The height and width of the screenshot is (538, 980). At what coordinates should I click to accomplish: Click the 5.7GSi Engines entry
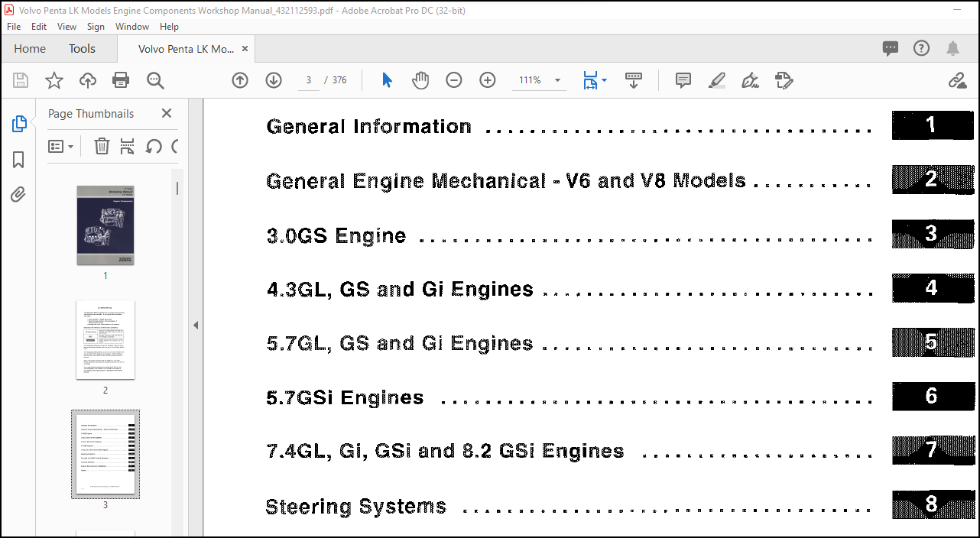click(x=345, y=398)
